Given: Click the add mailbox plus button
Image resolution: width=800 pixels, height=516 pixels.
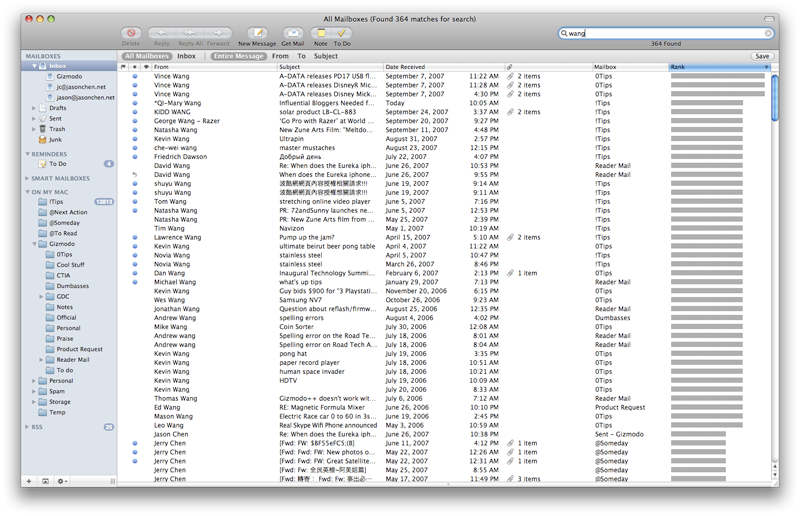Looking at the screenshot, I should pyautogui.click(x=29, y=481).
